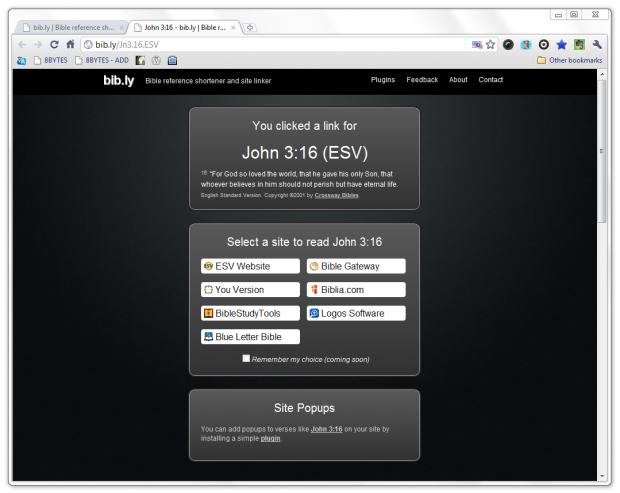This screenshot has height=493, width=620.
Task: Click the black circle extension icon
Action: click(544, 45)
